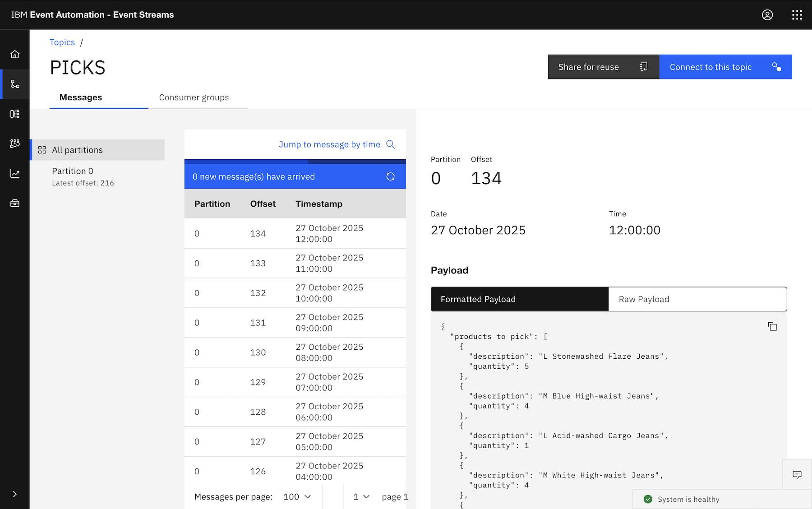Click Connect to this topic button

point(725,67)
